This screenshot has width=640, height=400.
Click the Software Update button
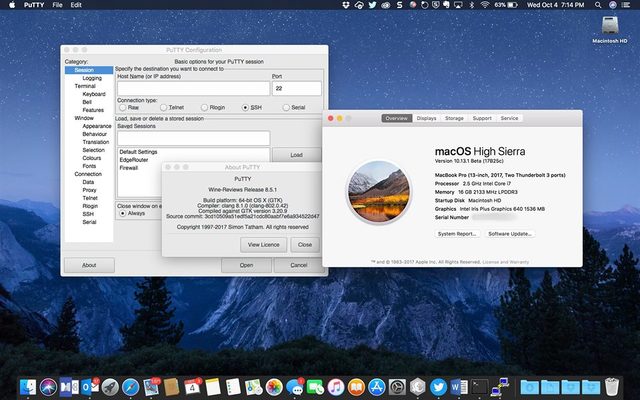pyautogui.click(x=510, y=234)
